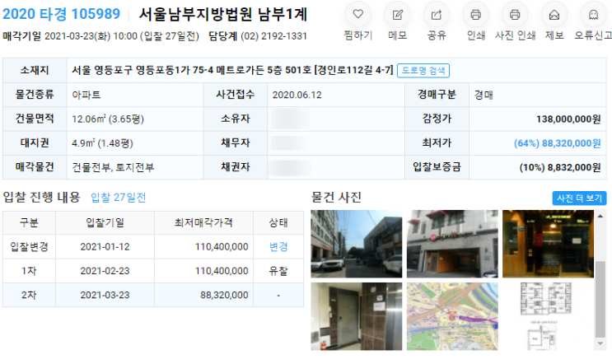Screen dimensions: 612x364
Task: Click the 입찰변경 row label
Action: pyautogui.click(x=29, y=246)
